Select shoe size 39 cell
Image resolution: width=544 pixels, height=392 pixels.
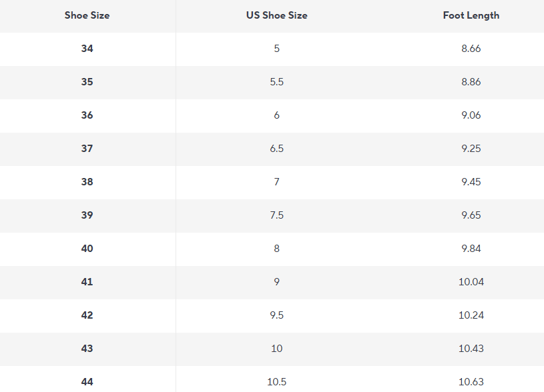(87, 215)
